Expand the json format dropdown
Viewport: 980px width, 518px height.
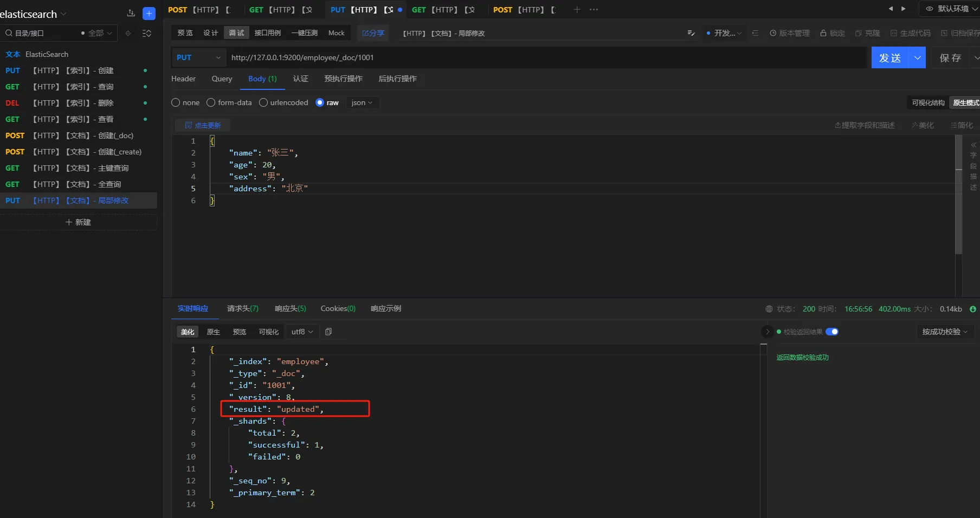pyautogui.click(x=362, y=102)
